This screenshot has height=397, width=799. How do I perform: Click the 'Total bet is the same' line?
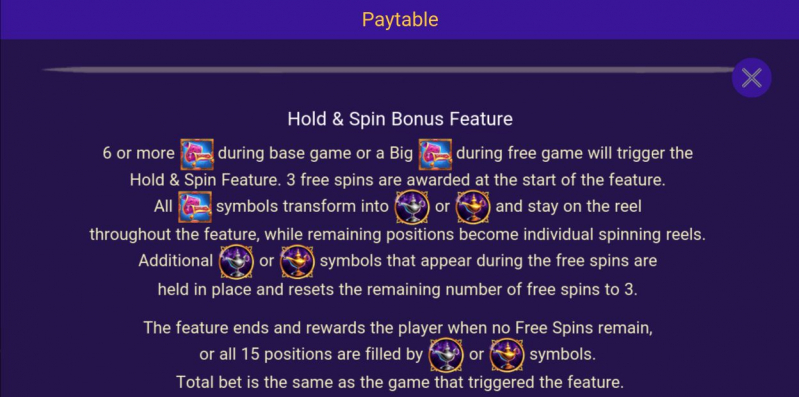(x=400, y=382)
